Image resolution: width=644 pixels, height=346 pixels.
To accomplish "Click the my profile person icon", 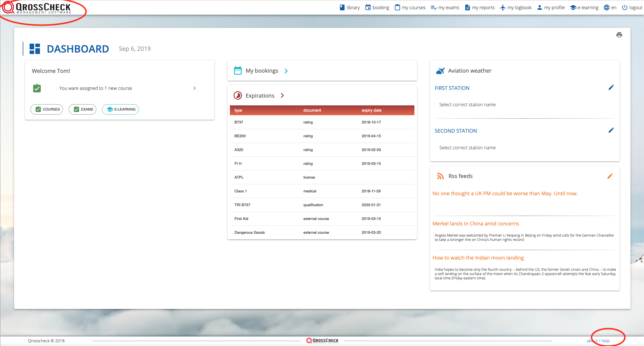I will pos(540,7).
